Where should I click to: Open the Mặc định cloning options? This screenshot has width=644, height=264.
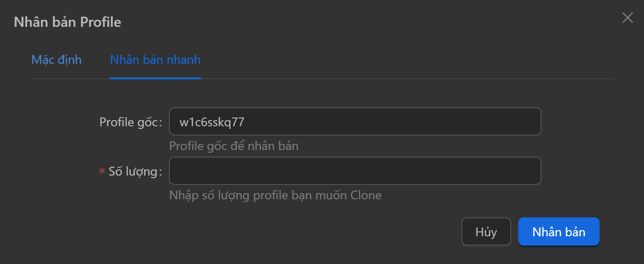click(56, 60)
